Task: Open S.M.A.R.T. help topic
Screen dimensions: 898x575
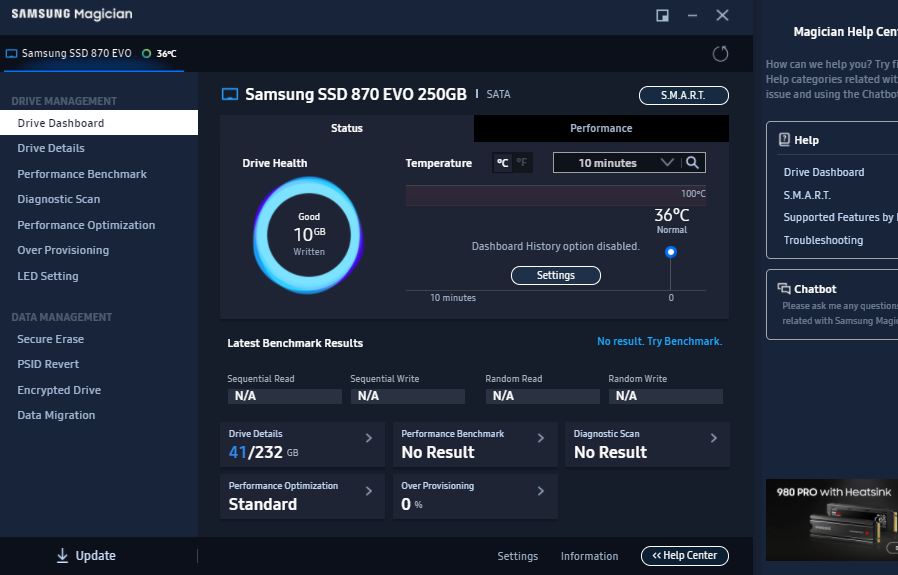Action: click(x=807, y=195)
